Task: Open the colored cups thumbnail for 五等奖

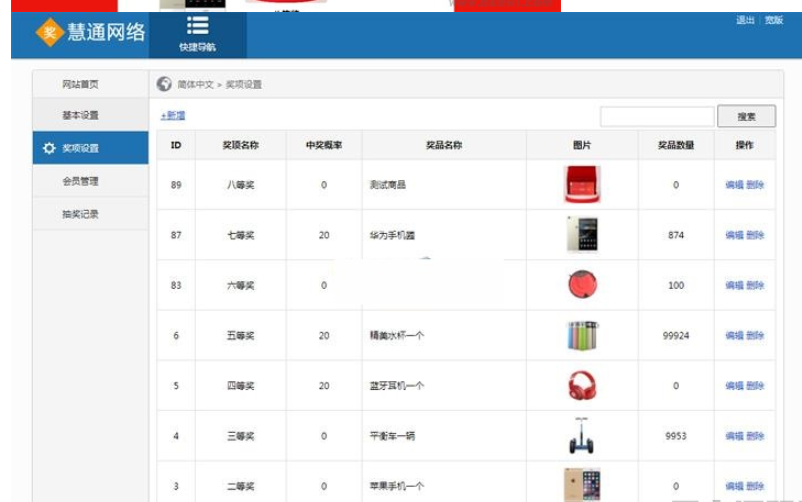Action: pyautogui.click(x=582, y=336)
